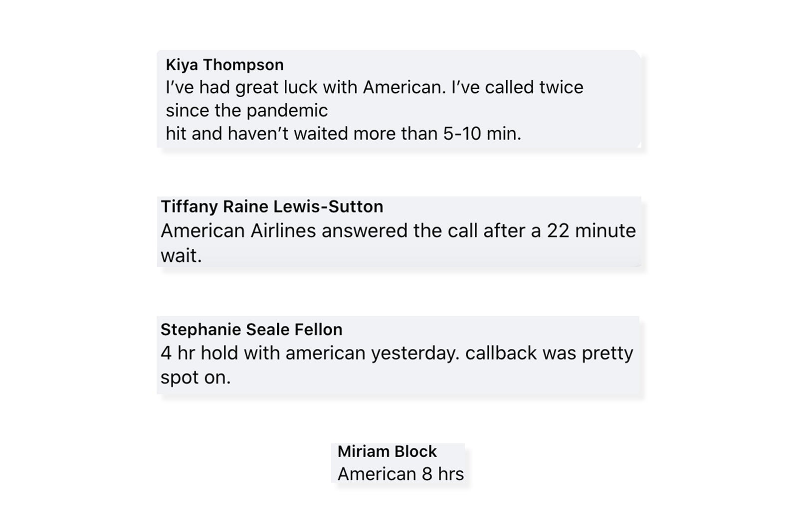Open Kiya Thompson's profile name

coord(224,65)
